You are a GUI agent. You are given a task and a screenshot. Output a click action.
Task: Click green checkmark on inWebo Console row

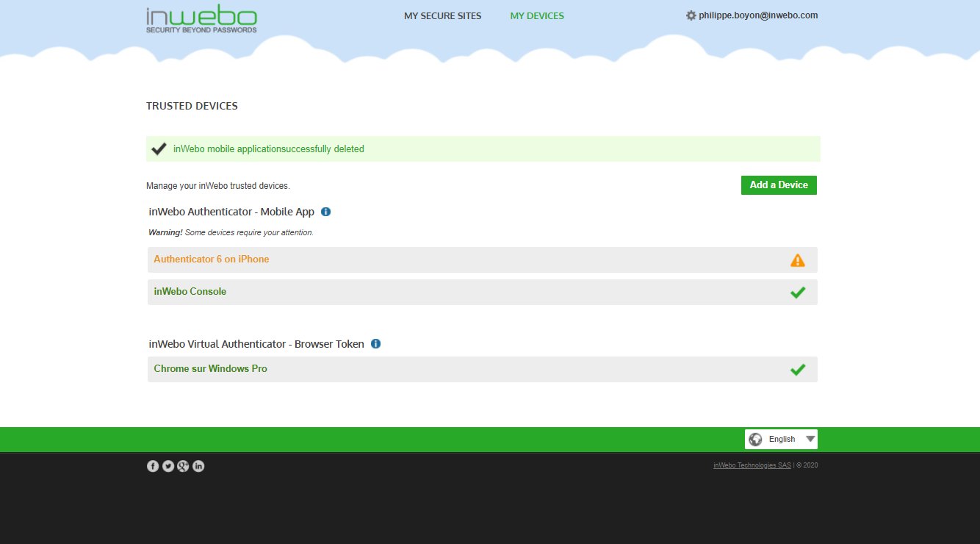click(x=797, y=293)
